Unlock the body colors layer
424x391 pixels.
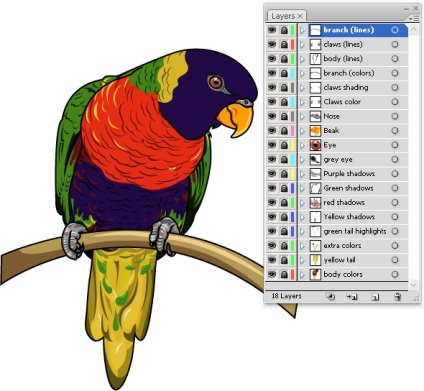[284, 274]
